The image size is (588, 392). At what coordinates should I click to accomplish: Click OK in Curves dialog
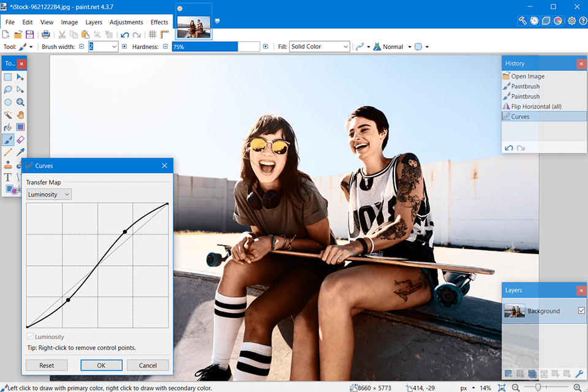(101, 365)
